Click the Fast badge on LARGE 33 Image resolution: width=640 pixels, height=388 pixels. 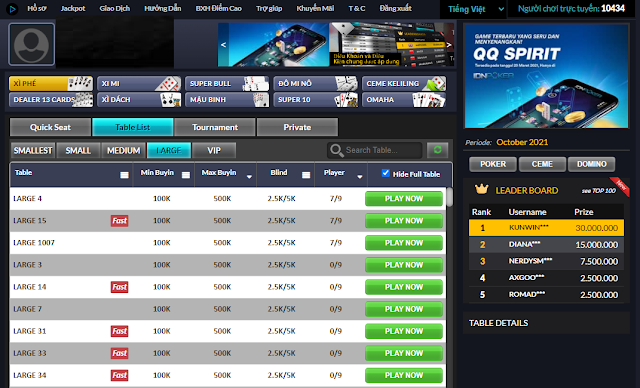click(x=120, y=353)
